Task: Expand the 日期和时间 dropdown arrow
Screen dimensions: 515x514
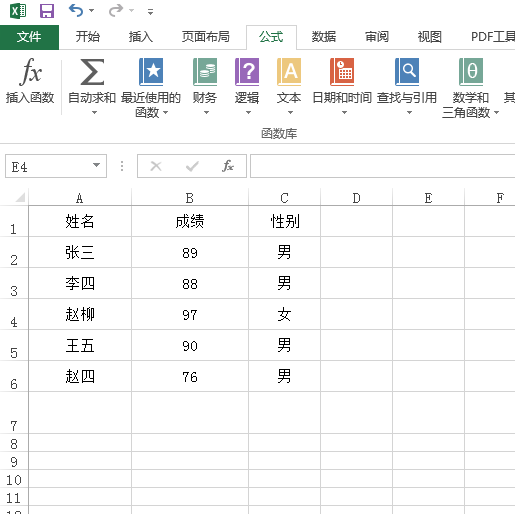Action: [x=344, y=113]
